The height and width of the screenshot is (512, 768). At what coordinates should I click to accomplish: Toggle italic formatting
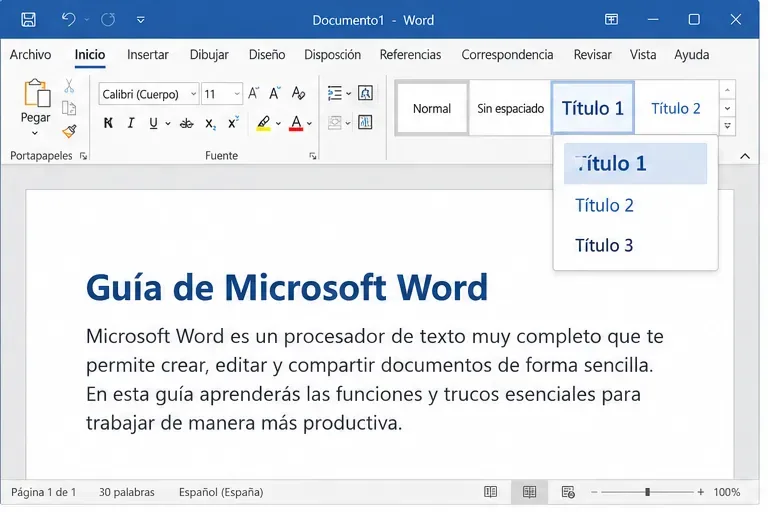[x=131, y=123]
